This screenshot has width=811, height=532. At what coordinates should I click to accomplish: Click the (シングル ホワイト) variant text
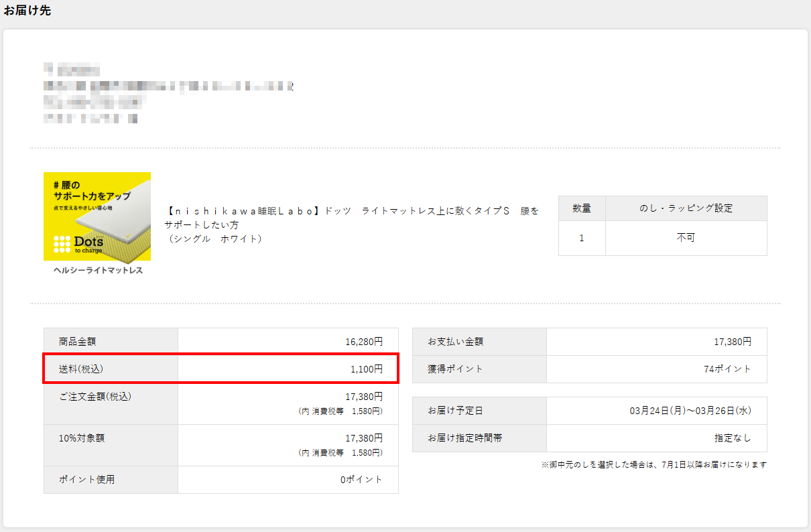tap(214, 239)
